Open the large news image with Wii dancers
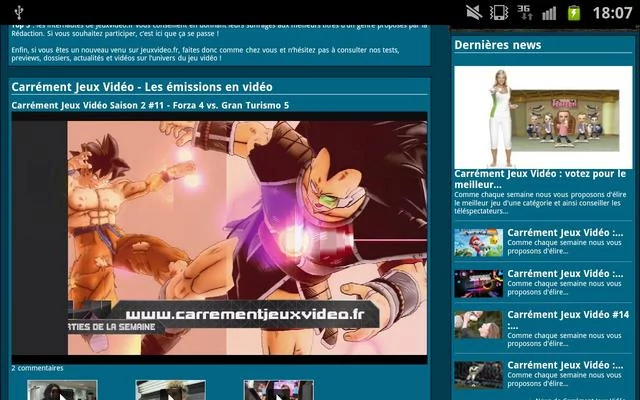The width and height of the screenshot is (640, 400). click(543, 117)
